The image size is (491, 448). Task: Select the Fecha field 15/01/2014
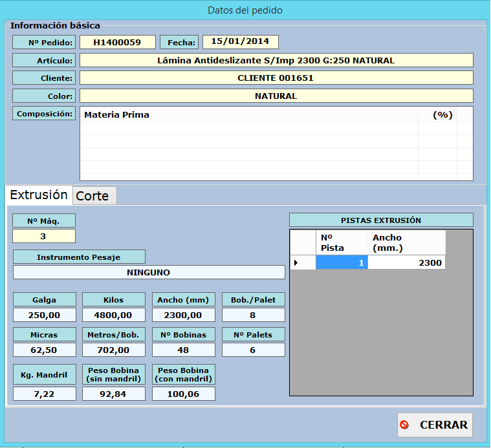pos(240,42)
